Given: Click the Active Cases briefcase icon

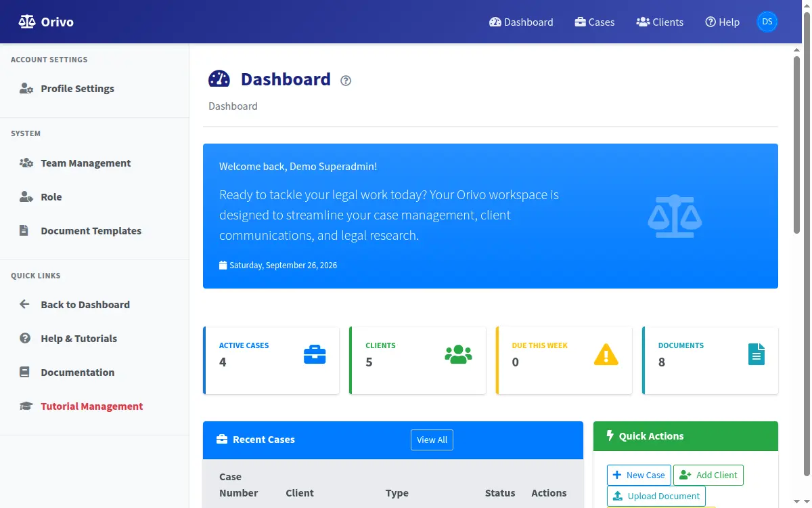Looking at the screenshot, I should [315, 354].
